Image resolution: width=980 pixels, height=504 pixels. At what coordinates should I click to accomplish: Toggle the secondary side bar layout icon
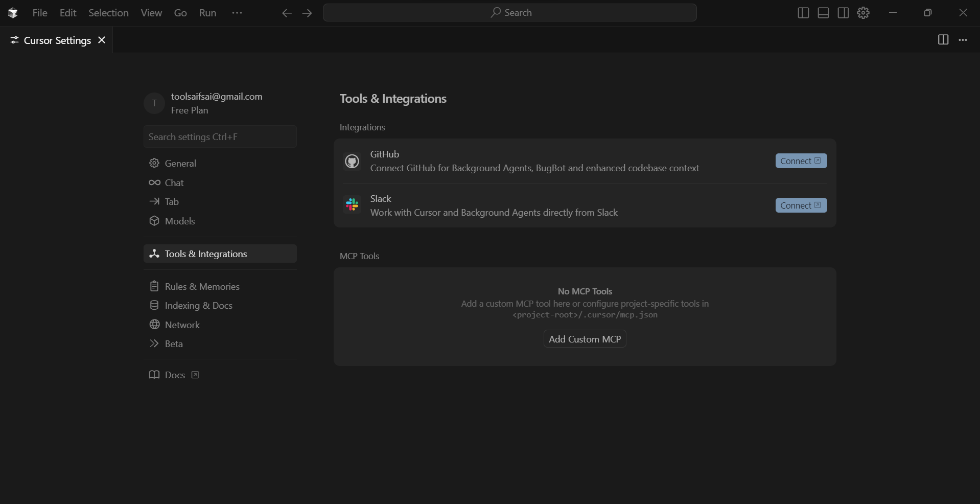click(844, 13)
